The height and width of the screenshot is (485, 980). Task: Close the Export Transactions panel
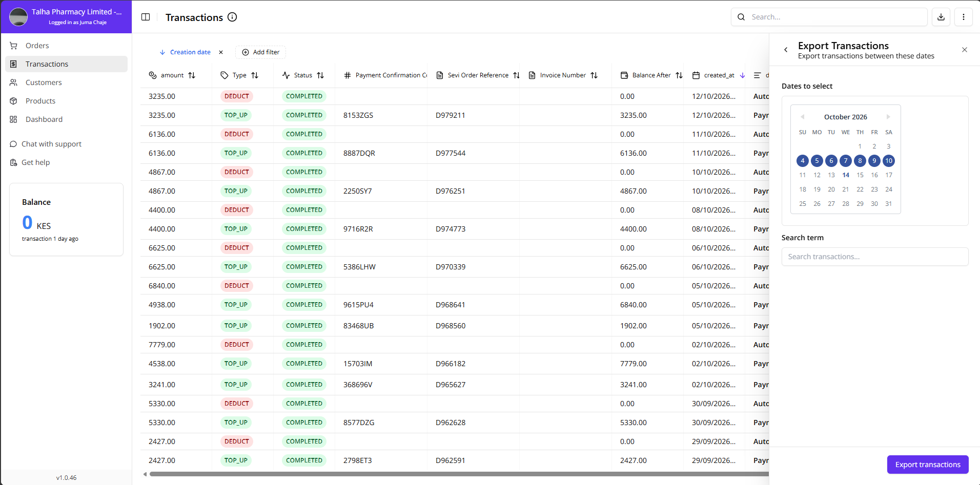tap(965, 50)
